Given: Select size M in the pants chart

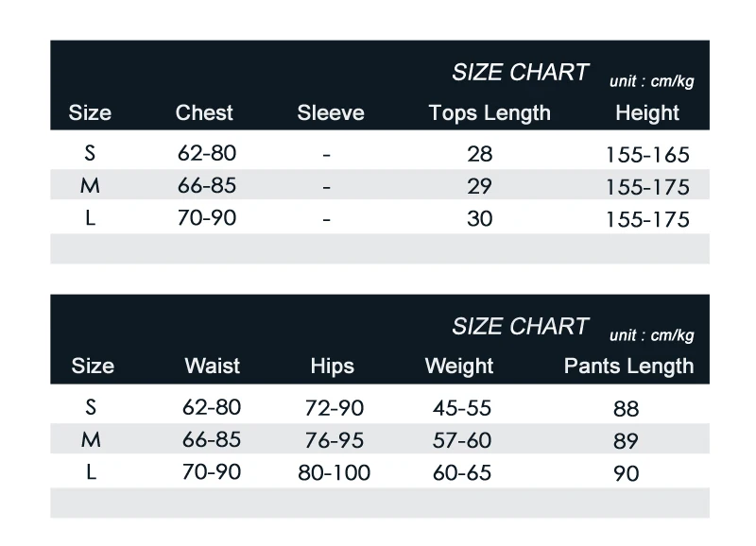Looking at the screenshot, I should click(91, 439).
